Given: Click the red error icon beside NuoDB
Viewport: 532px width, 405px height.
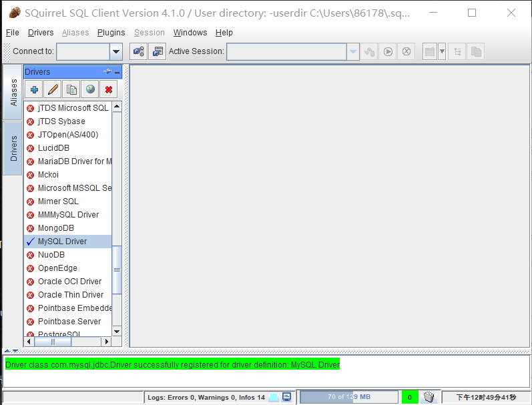Looking at the screenshot, I should 31,255.
